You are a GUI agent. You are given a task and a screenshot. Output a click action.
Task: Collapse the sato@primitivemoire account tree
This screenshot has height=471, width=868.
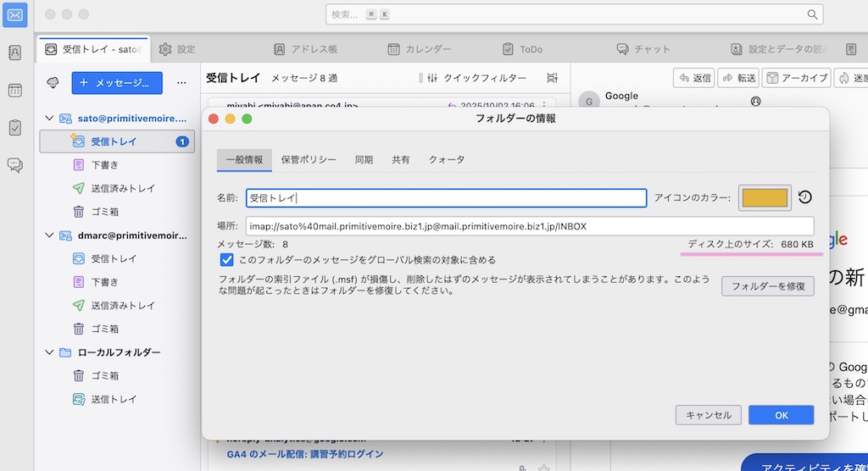(49, 119)
